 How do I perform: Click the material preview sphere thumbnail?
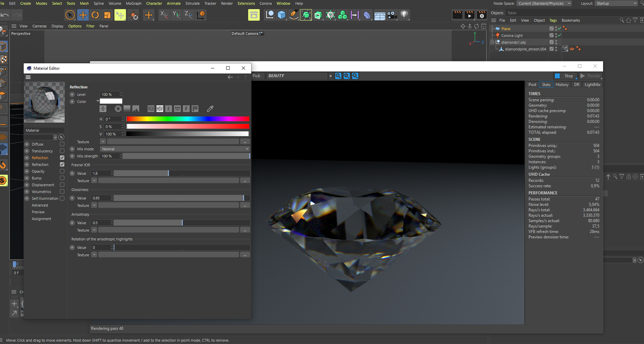point(44,102)
